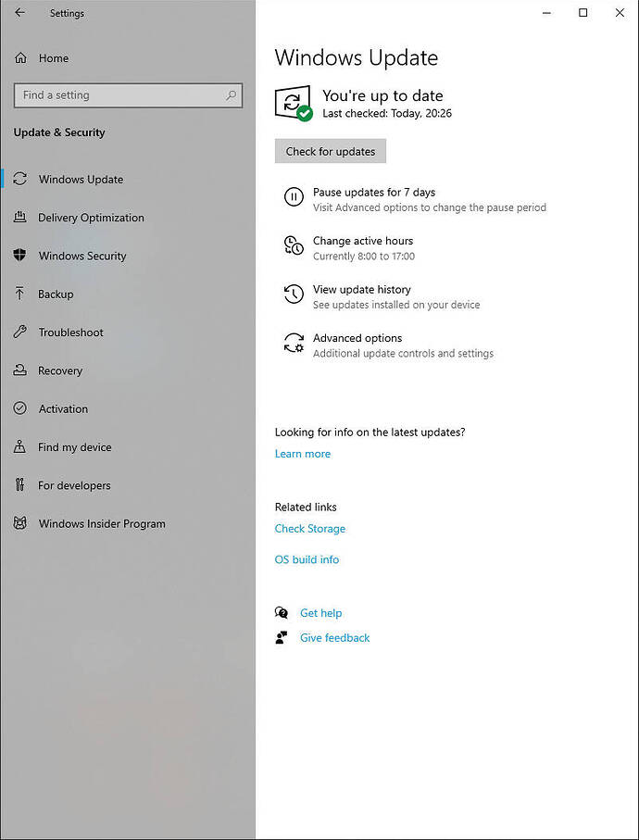Click the Home house icon
Viewport: 639px width, 840px height.
pos(19,57)
